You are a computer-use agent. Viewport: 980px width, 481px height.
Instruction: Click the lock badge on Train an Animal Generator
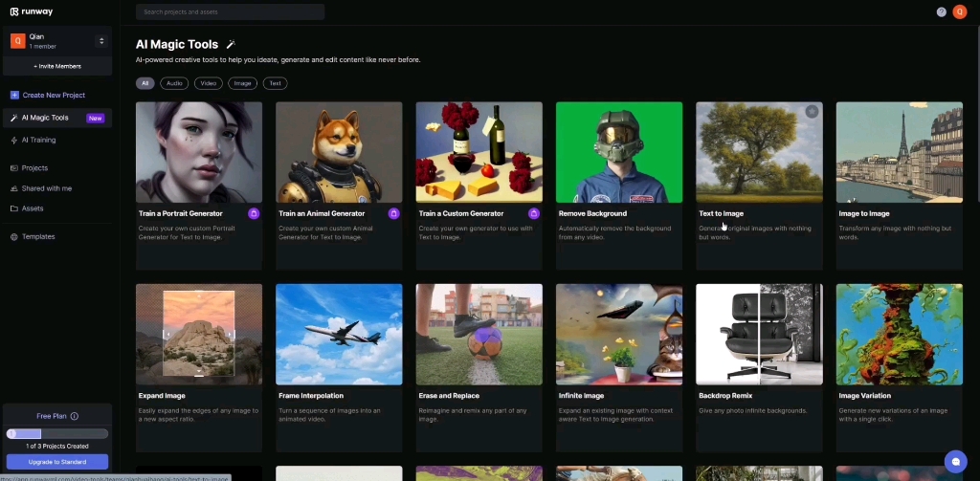(x=393, y=214)
